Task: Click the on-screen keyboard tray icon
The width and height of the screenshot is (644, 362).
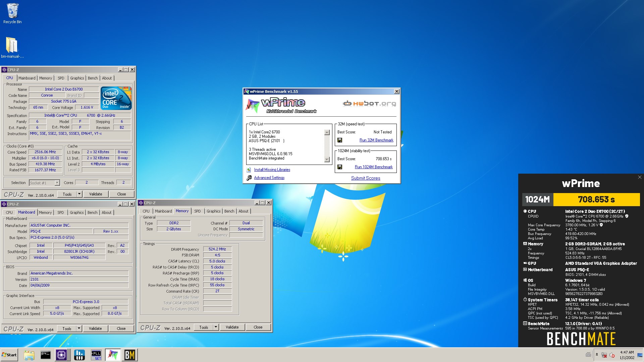Action: pyautogui.click(x=588, y=355)
